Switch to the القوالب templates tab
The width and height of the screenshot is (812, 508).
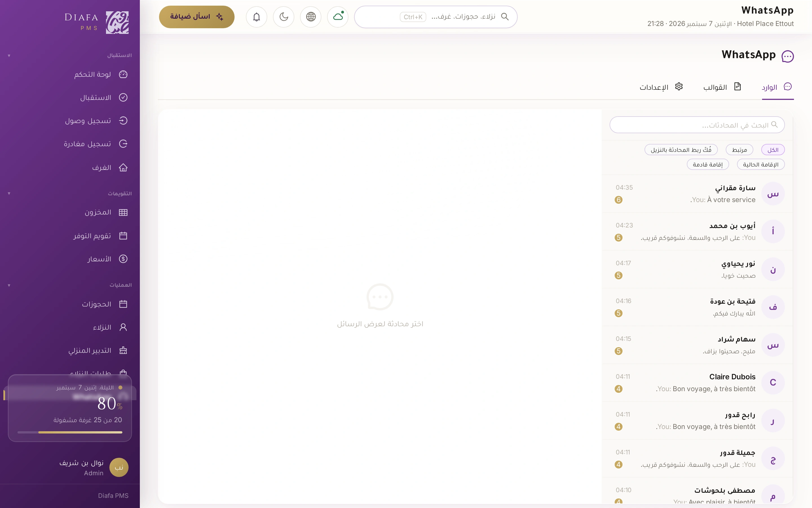click(722, 87)
